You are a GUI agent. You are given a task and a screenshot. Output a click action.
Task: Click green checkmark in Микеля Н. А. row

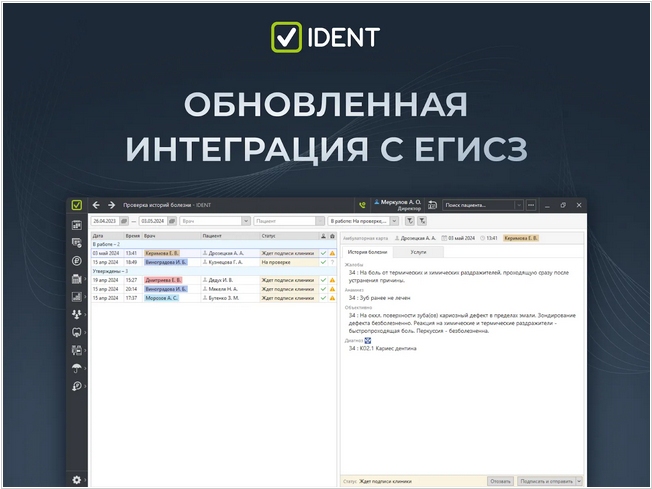tap(323, 289)
